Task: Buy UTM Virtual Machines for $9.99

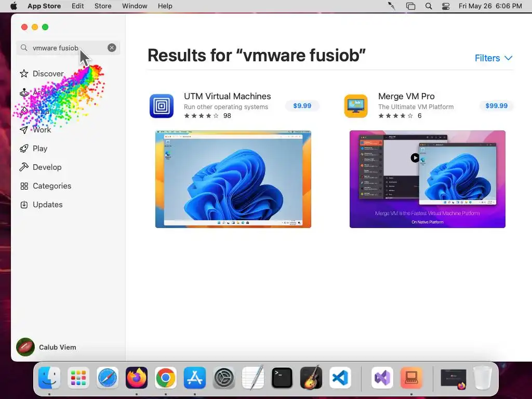Action: pyautogui.click(x=302, y=106)
